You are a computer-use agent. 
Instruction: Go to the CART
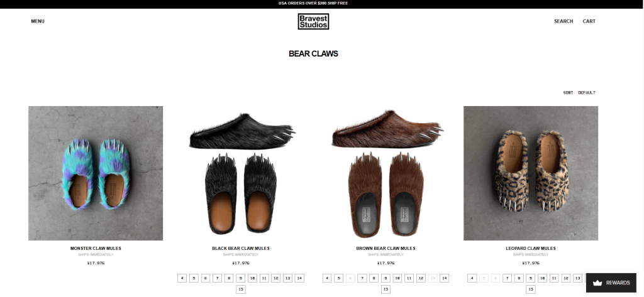(x=589, y=21)
